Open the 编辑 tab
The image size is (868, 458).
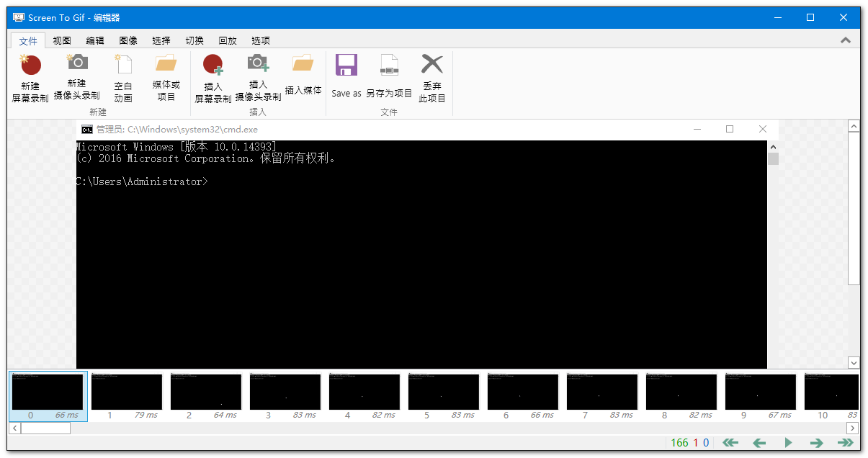[x=95, y=40]
